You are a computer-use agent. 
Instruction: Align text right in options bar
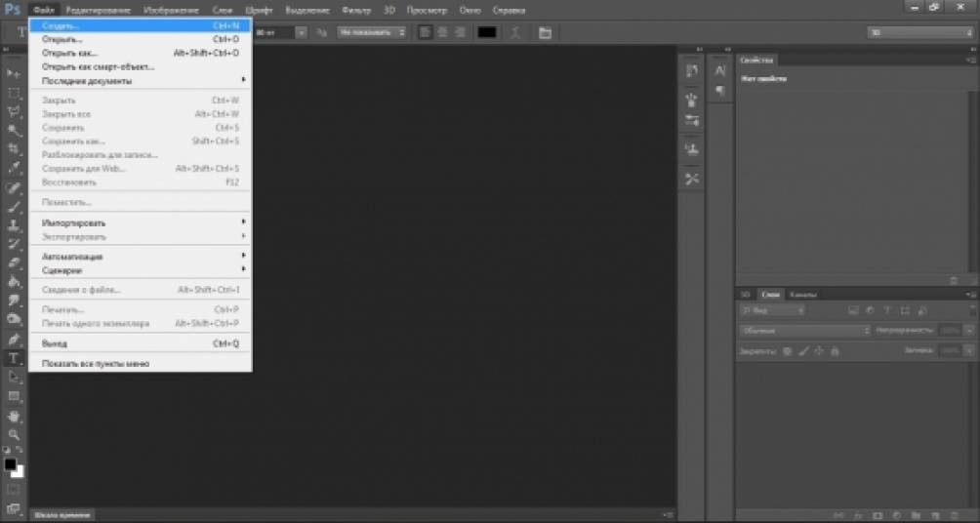tap(460, 32)
